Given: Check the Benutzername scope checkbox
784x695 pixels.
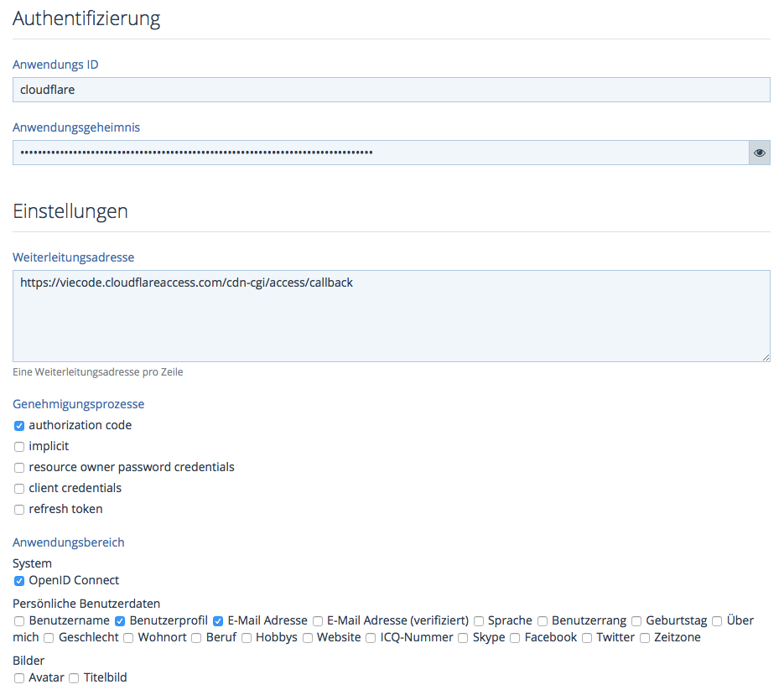Looking at the screenshot, I should coord(19,621).
